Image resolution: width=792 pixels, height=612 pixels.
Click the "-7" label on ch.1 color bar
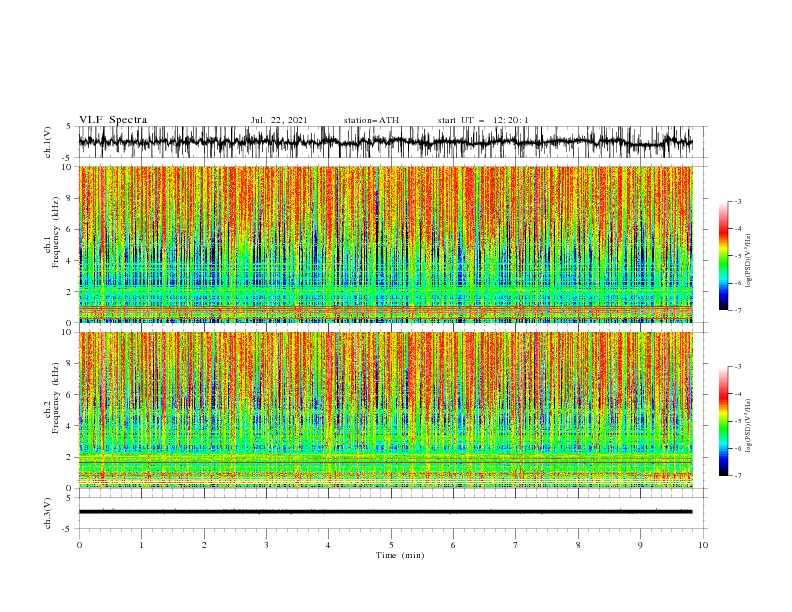(738, 311)
